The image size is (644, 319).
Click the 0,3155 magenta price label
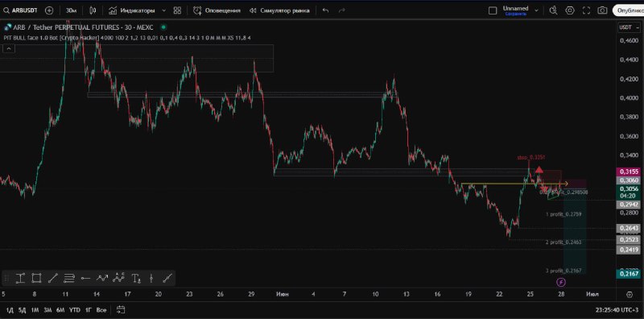click(x=629, y=172)
